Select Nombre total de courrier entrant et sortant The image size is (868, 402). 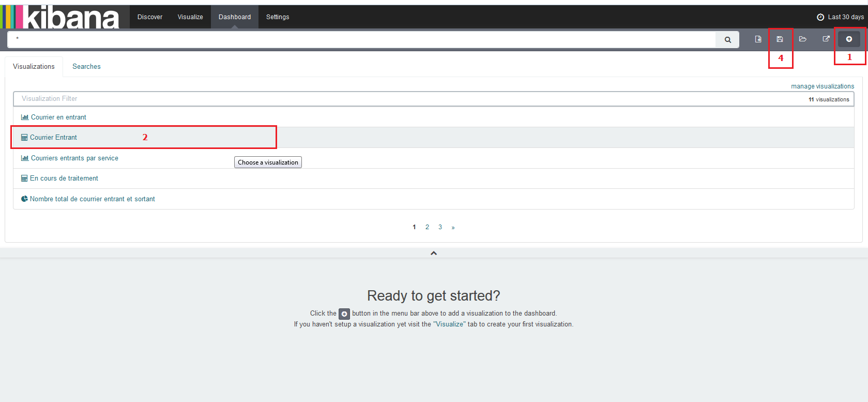(x=433, y=199)
